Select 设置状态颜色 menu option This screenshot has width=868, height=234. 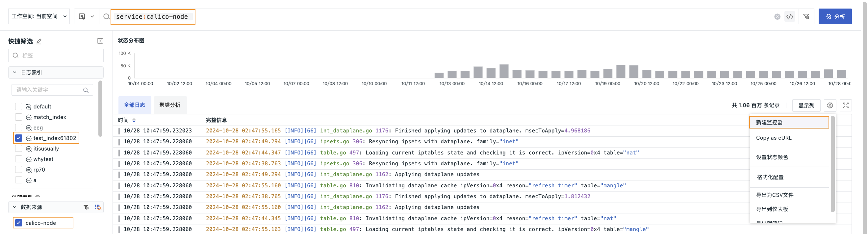(x=772, y=157)
